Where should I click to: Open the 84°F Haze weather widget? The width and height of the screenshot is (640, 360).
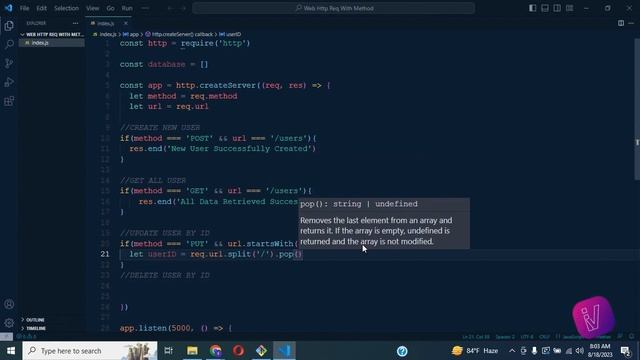point(475,351)
